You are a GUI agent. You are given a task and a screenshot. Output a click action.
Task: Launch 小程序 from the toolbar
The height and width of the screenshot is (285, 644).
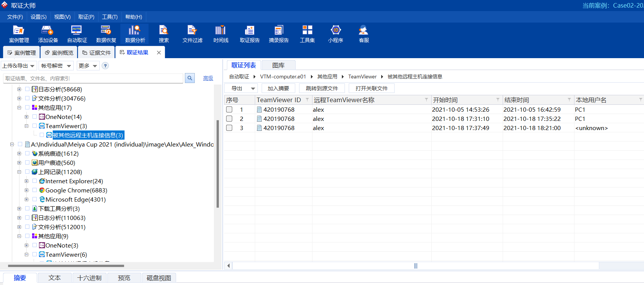click(x=335, y=34)
